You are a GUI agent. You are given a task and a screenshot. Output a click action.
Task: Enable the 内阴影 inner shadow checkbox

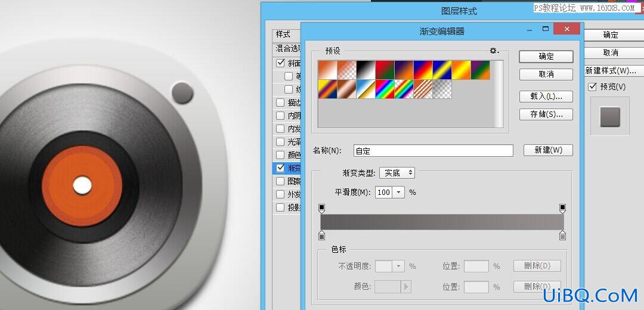pyautogui.click(x=280, y=116)
